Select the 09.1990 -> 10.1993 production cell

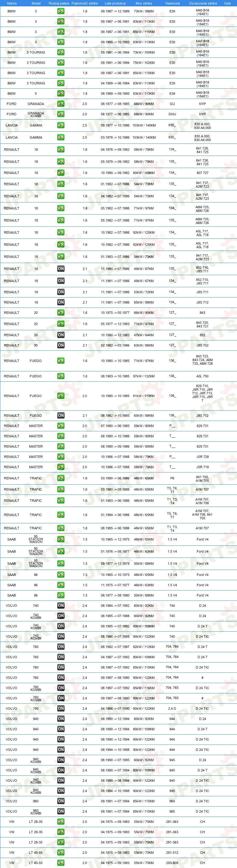(115, 42)
